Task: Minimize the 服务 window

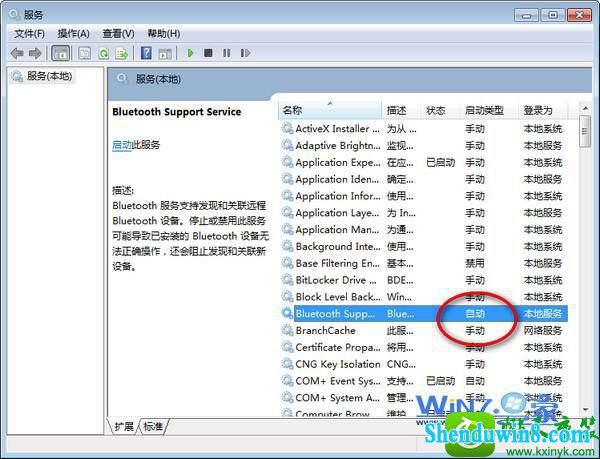Action: tap(527, 15)
